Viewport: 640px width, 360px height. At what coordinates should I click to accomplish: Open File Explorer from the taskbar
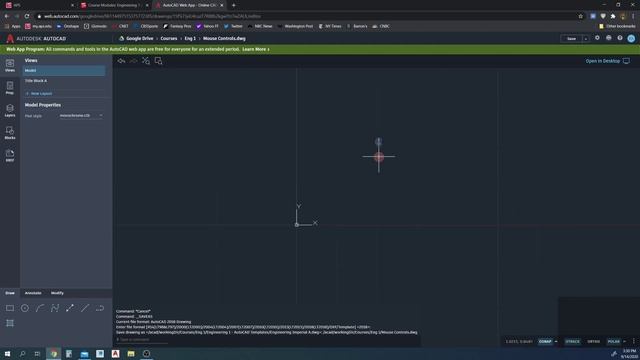131,354
